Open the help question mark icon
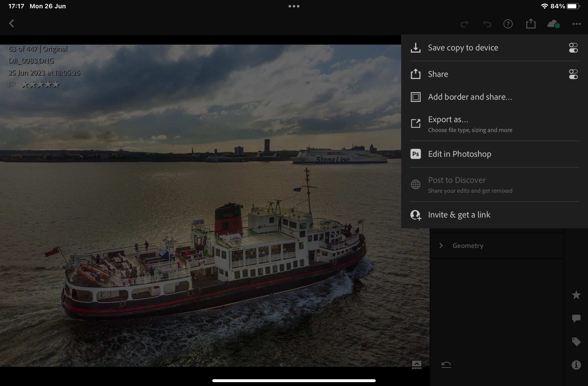Viewport: 588px width, 386px height. coord(508,24)
